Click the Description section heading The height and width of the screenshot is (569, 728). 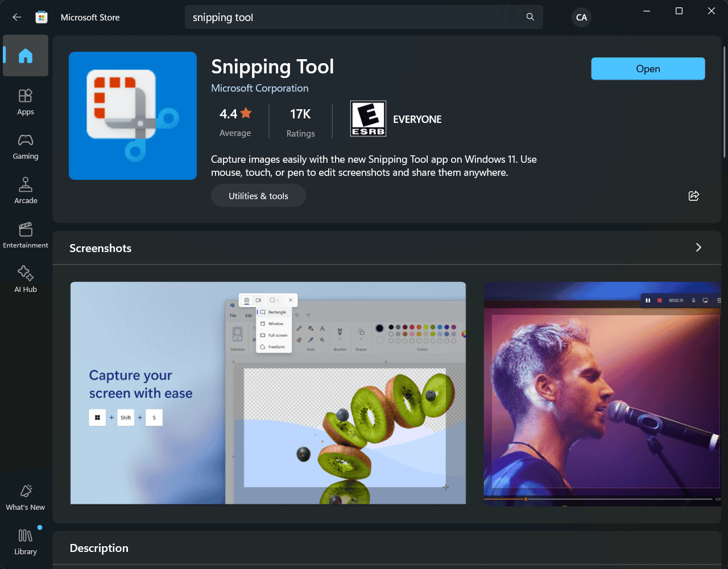(x=99, y=548)
